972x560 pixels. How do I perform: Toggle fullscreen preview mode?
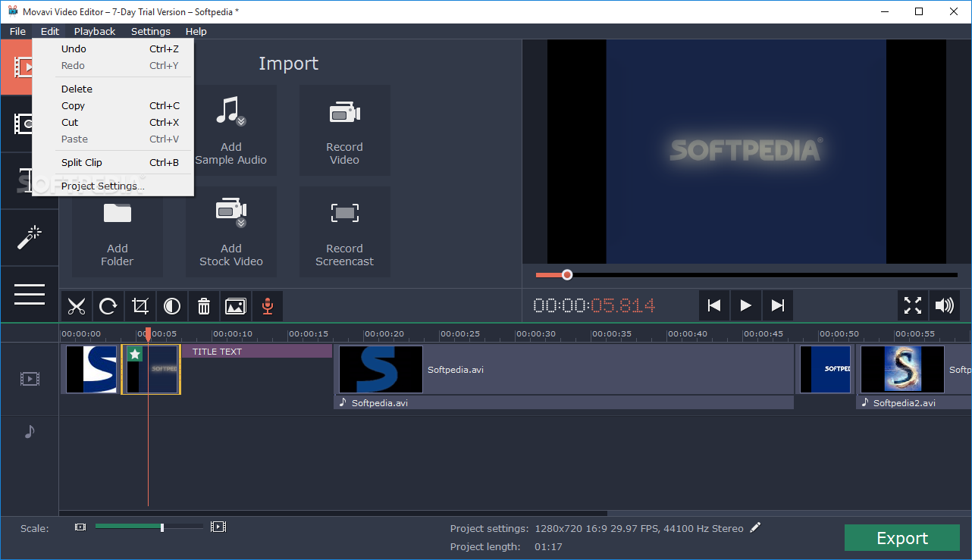click(x=913, y=305)
